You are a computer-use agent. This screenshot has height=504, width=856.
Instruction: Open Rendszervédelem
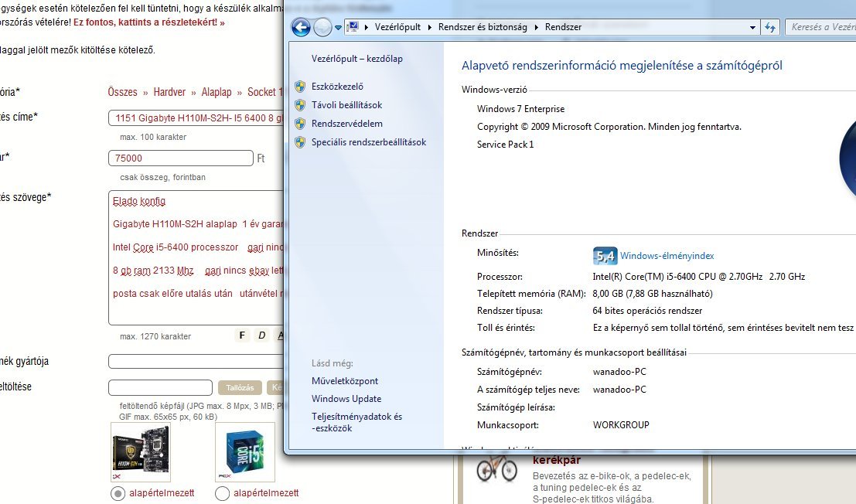(x=346, y=123)
